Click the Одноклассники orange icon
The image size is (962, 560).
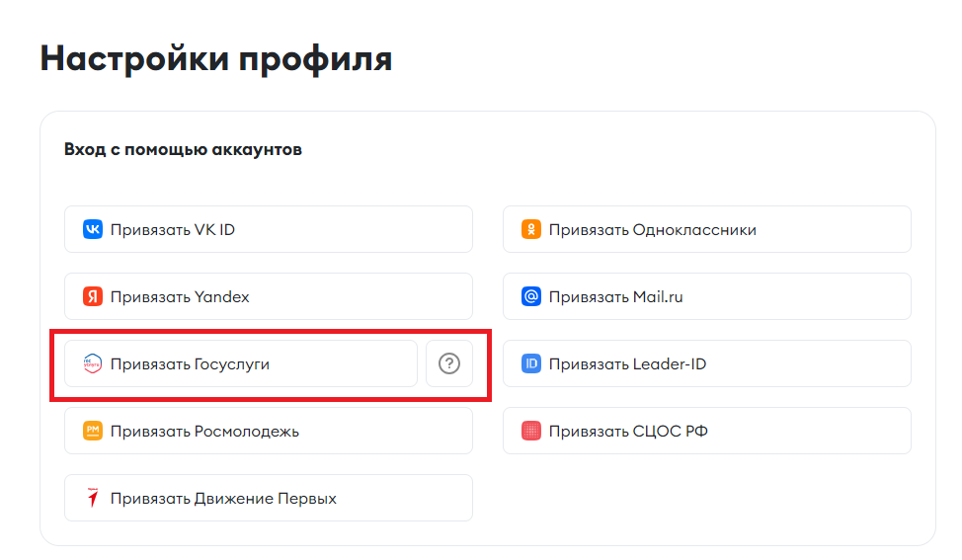[x=531, y=229]
